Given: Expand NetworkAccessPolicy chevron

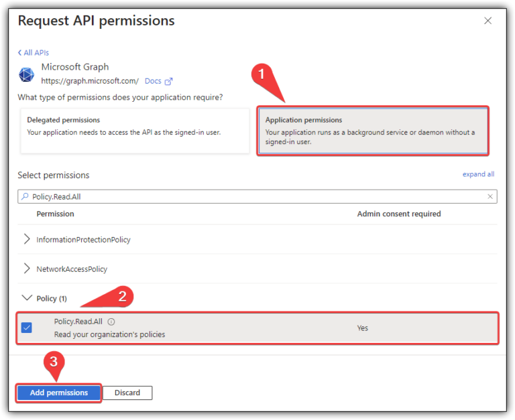Looking at the screenshot, I should pyautogui.click(x=27, y=269).
